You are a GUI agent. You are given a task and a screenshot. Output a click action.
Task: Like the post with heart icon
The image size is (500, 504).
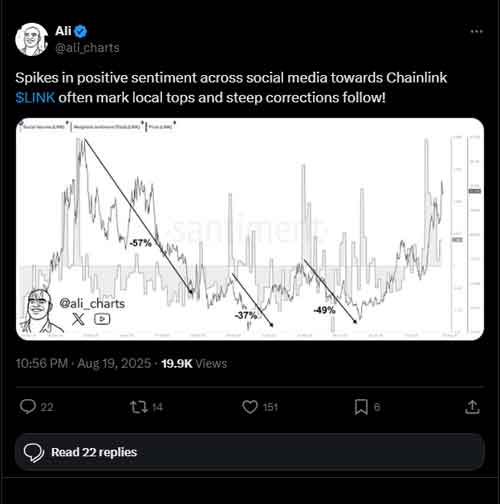tap(250, 407)
